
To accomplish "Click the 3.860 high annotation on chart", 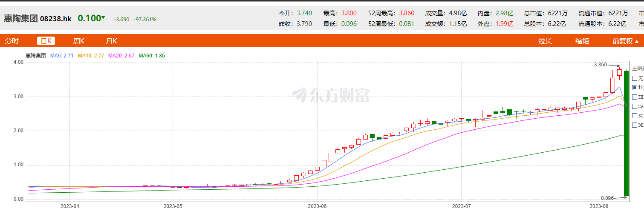I will click(x=600, y=65).
